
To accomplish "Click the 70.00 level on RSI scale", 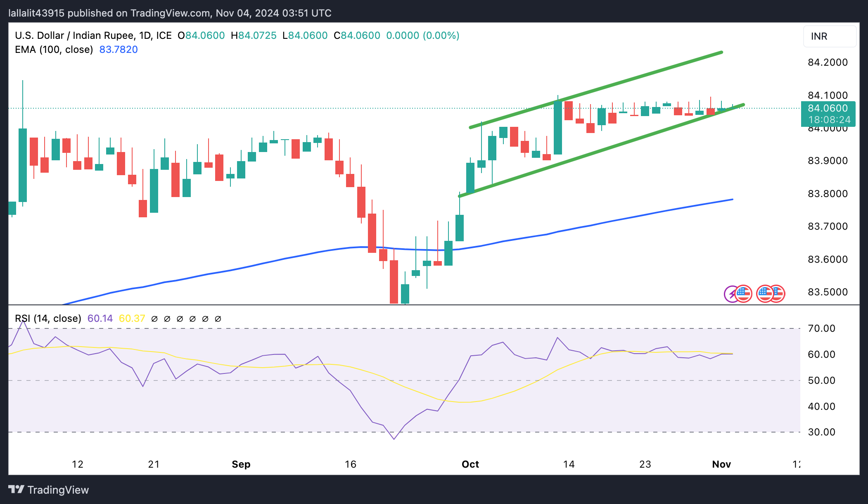I will tap(822, 328).
